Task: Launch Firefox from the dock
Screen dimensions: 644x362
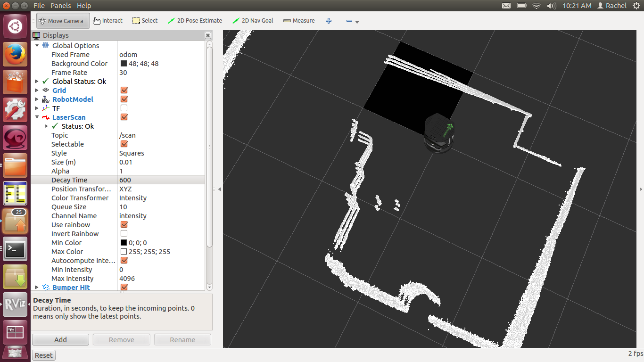Action: 16,55
